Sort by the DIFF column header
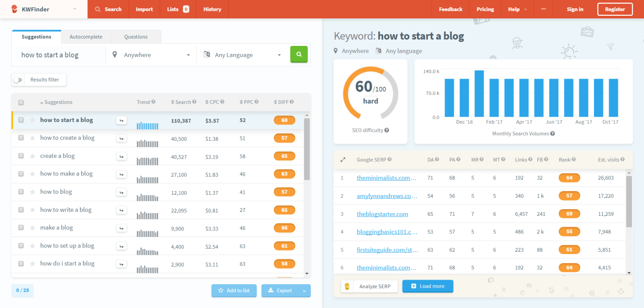 pyautogui.click(x=281, y=102)
